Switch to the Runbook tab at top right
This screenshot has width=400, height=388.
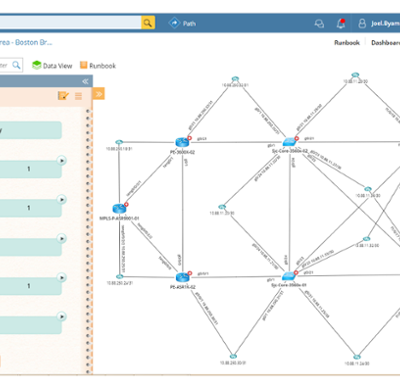pos(347,43)
